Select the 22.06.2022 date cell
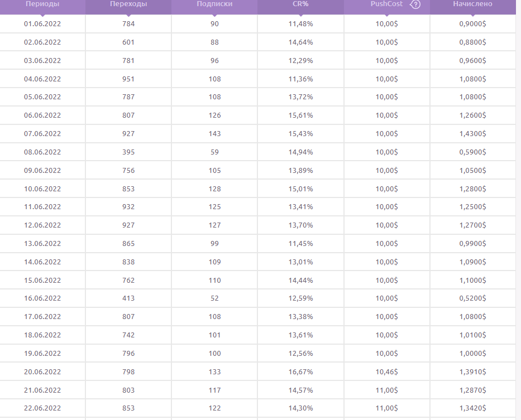Viewport: 521px width, 420px height. click(x=42, y=408)
